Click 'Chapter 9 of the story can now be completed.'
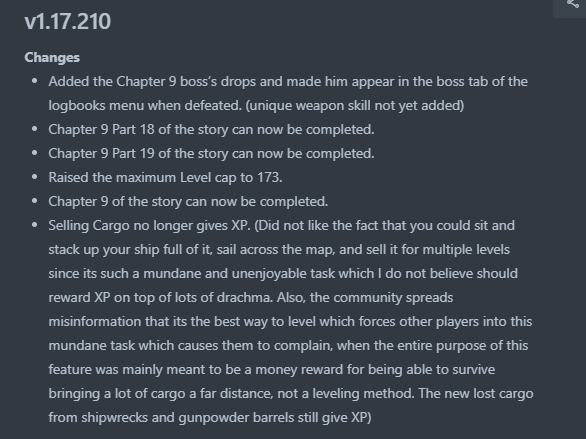This screenshot has height=439, width=586. pos(188,201)
